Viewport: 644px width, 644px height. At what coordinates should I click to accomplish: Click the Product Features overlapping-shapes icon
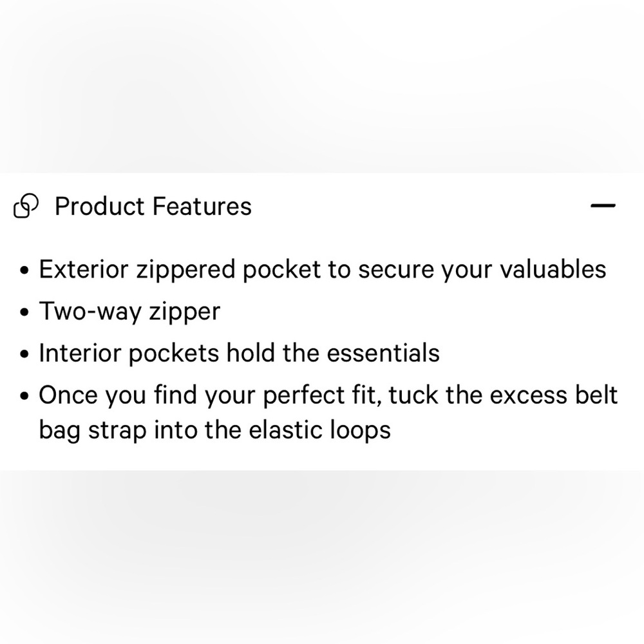coord(26,207)
